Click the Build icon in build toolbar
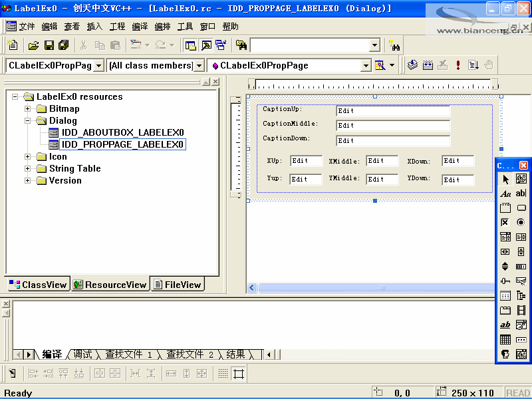Image resolution: width=532 pixels, height=399 pixels. click(x=428, y=65)
